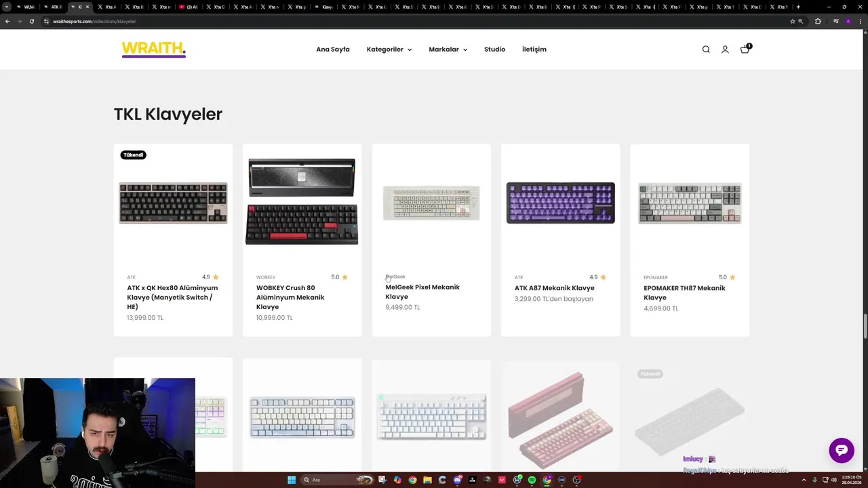Click the purple ATK A87 keyboard image
The height and width of the screenshot is (488, 868).
click(561, 203)
